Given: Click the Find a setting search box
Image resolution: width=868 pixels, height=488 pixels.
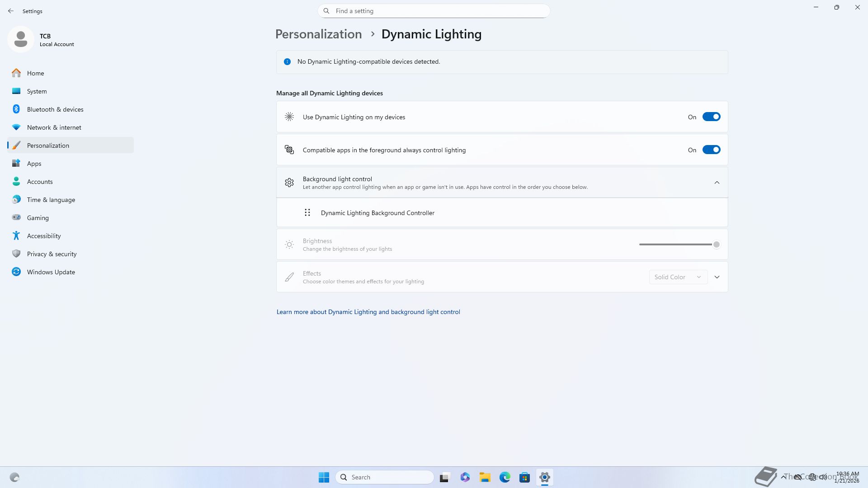Looking at the screenshot, I should 434,11.
